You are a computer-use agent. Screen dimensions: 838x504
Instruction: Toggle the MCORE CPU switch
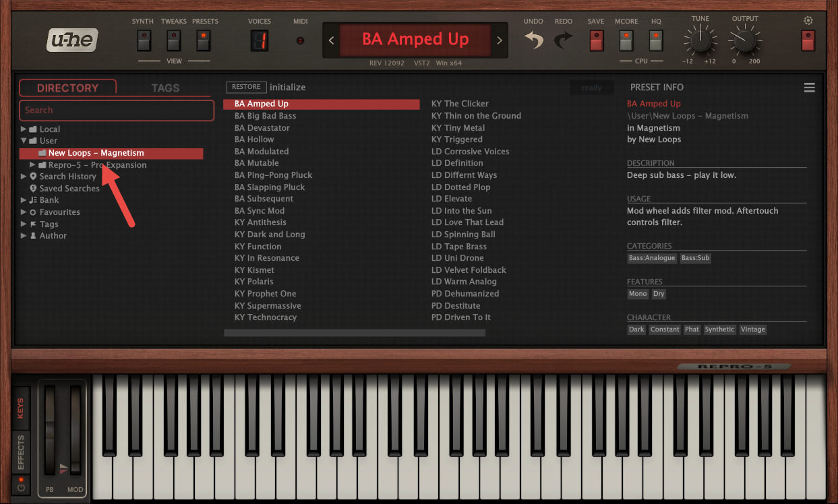point(626,41)
